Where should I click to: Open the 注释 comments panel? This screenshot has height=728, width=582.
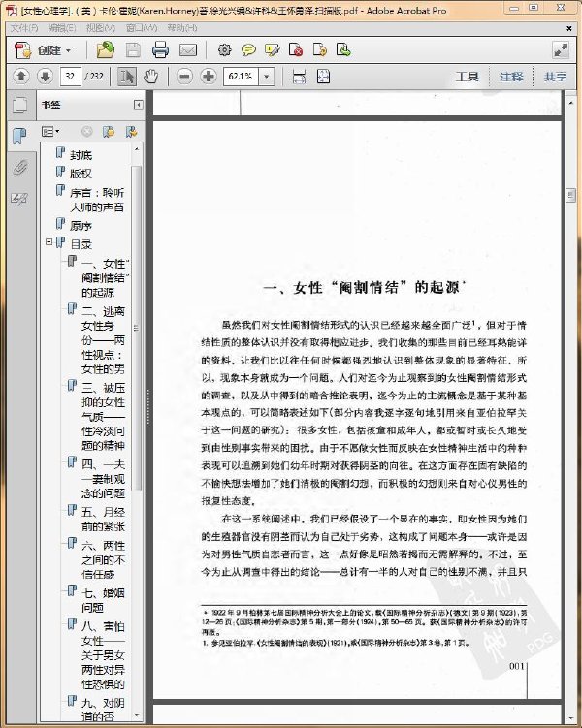point(511,77)
